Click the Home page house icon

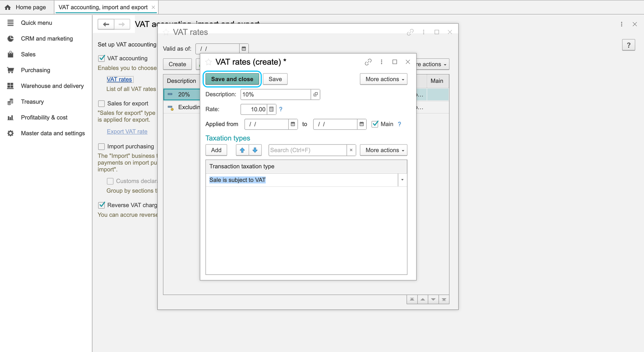(x=8, y=7)
